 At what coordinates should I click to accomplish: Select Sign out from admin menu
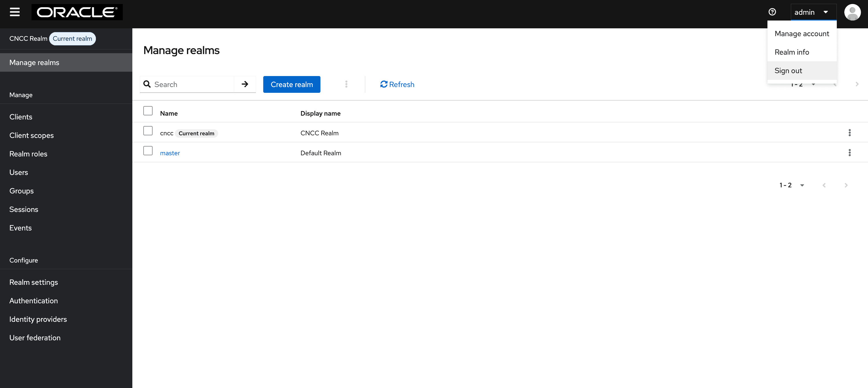[802, 71]
